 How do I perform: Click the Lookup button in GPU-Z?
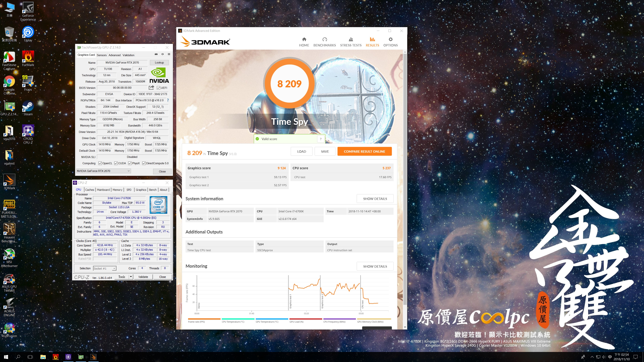pos(159,63)
